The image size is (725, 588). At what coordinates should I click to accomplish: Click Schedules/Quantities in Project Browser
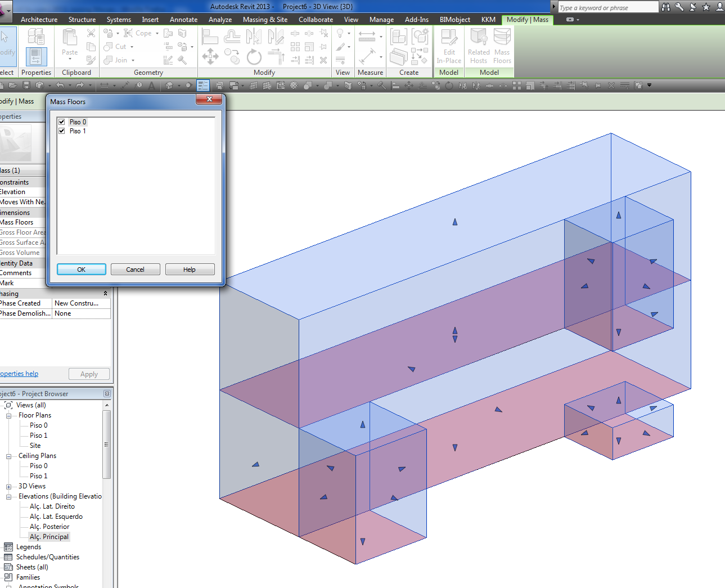pyautogui.click(x=48, y=557)
